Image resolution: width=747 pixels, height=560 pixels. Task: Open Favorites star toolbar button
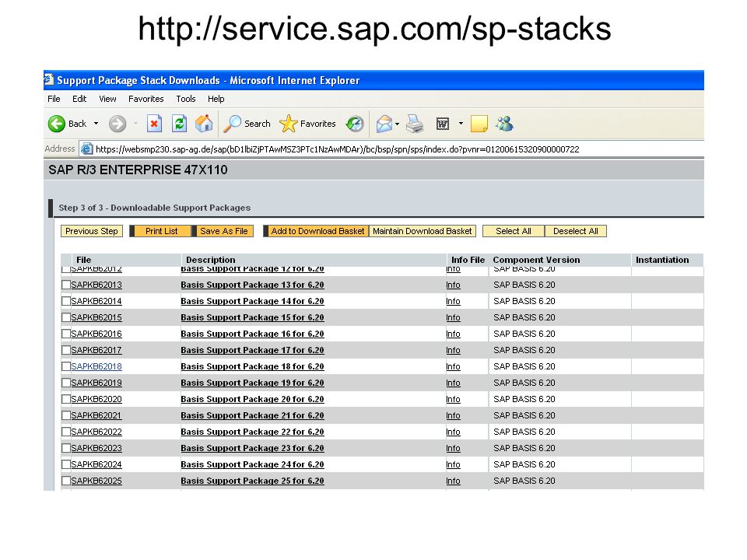click(x=288, y=124)
